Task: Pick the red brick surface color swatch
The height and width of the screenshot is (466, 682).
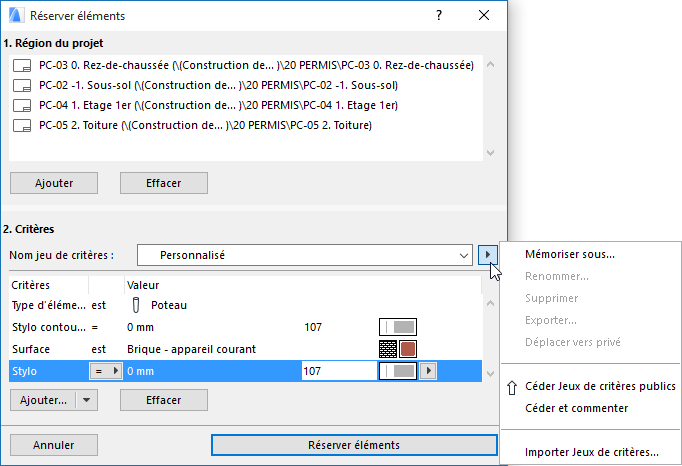Action: pyautogui.click(x=408, y=349)
